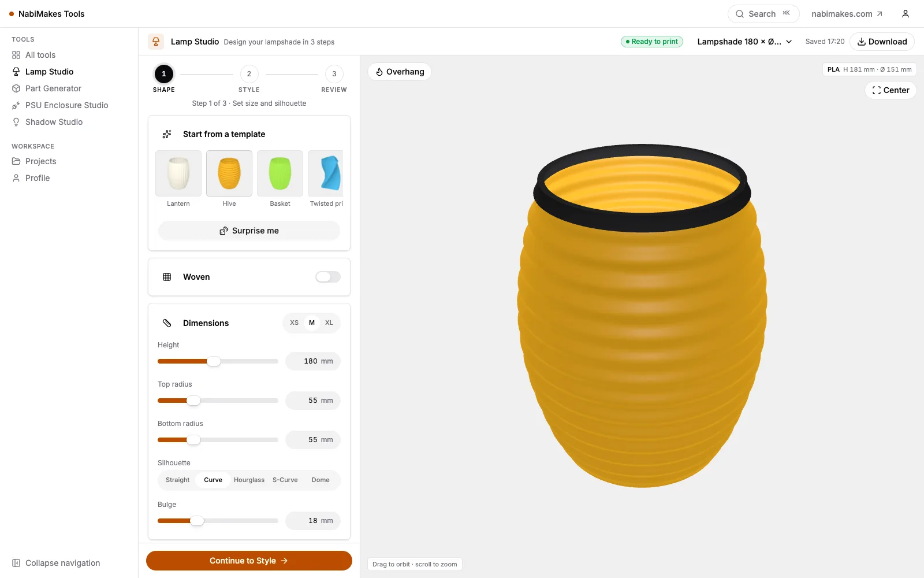Choose the Hourglass silhouette

tap(249, 480)
